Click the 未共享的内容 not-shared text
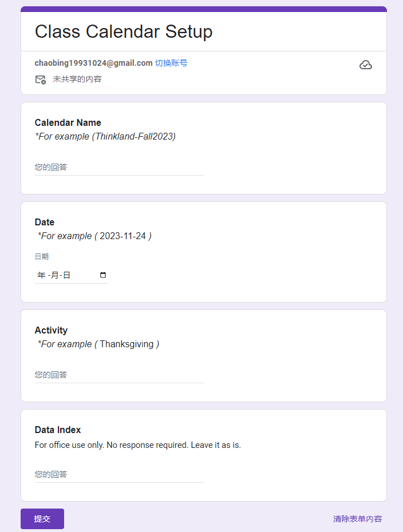Image resolution: width=403 pixels, height=532 pixels. point(77,79)
